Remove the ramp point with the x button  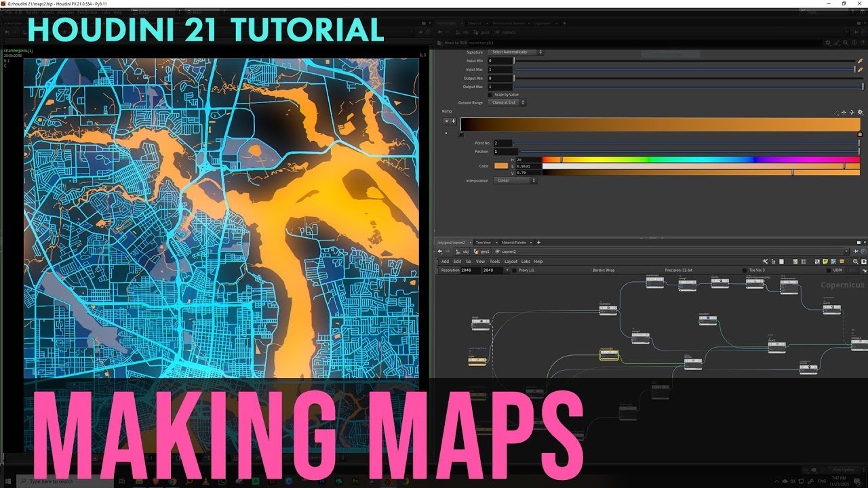point(446,121)
